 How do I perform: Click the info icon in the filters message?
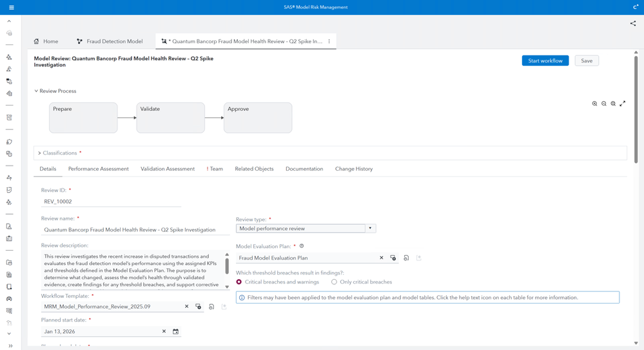(x=242, y=297)
